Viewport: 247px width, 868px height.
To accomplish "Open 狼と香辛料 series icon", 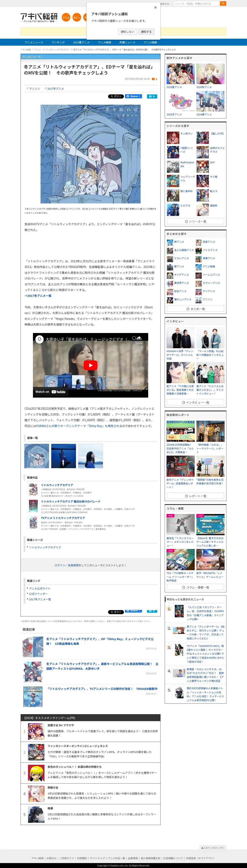I will (x=173, y=195).
